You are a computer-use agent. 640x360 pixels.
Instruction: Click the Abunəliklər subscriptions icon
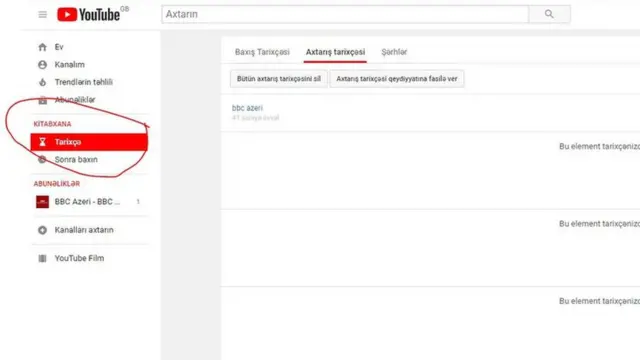(x=42, y=100)
